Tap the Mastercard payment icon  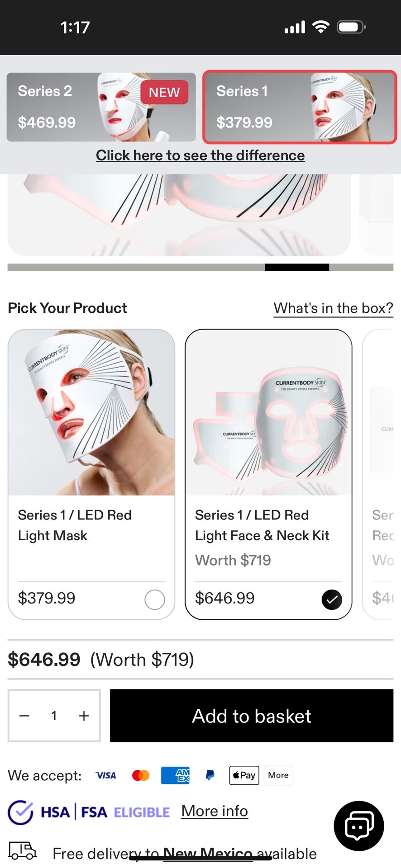[141, 775]
